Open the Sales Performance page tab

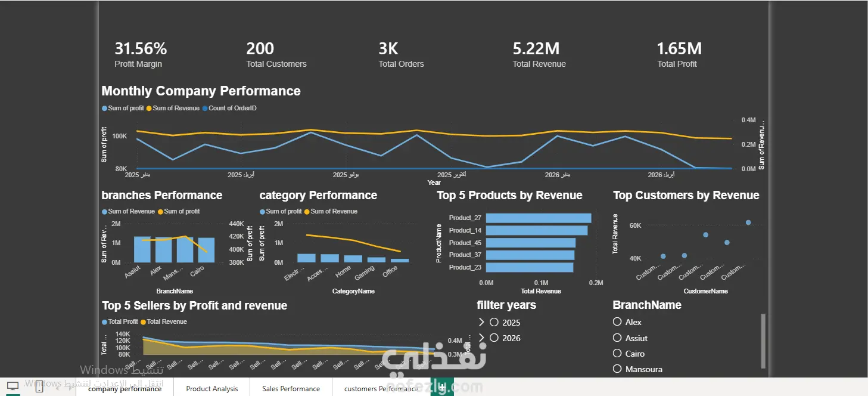(291, 388)
